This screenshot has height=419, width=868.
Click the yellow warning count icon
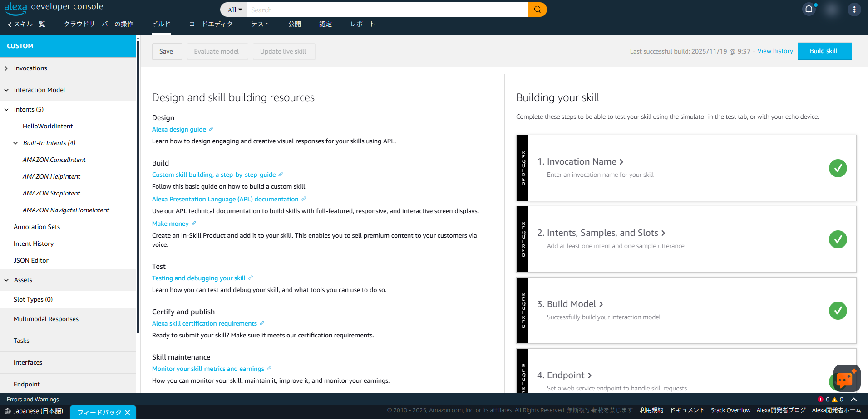(x=834, y=400)
